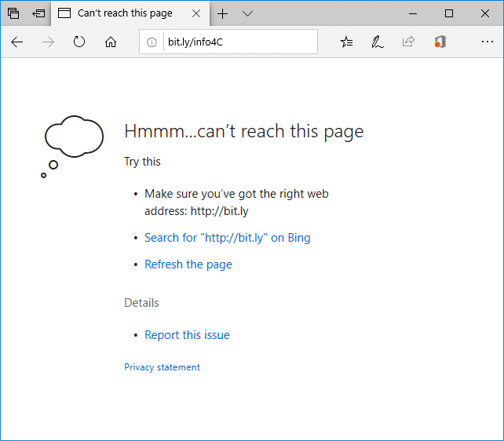Click the address bar showing bit.ly/info4C
504x441 pixels.
236,42
